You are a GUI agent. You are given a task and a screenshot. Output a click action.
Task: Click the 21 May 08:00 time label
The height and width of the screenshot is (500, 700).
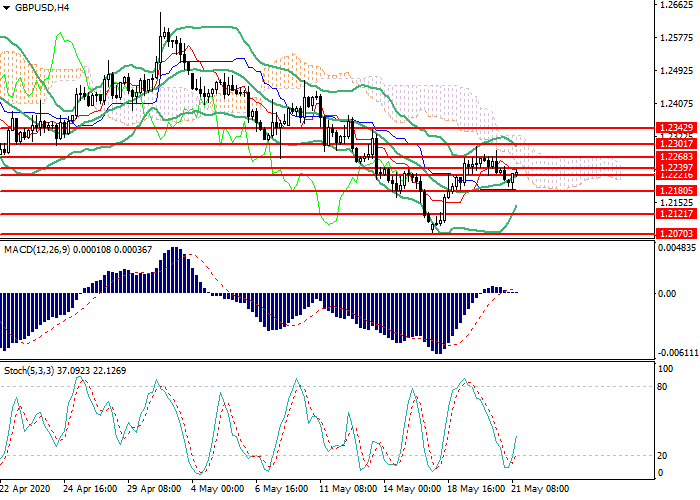(x=540, y=490)
